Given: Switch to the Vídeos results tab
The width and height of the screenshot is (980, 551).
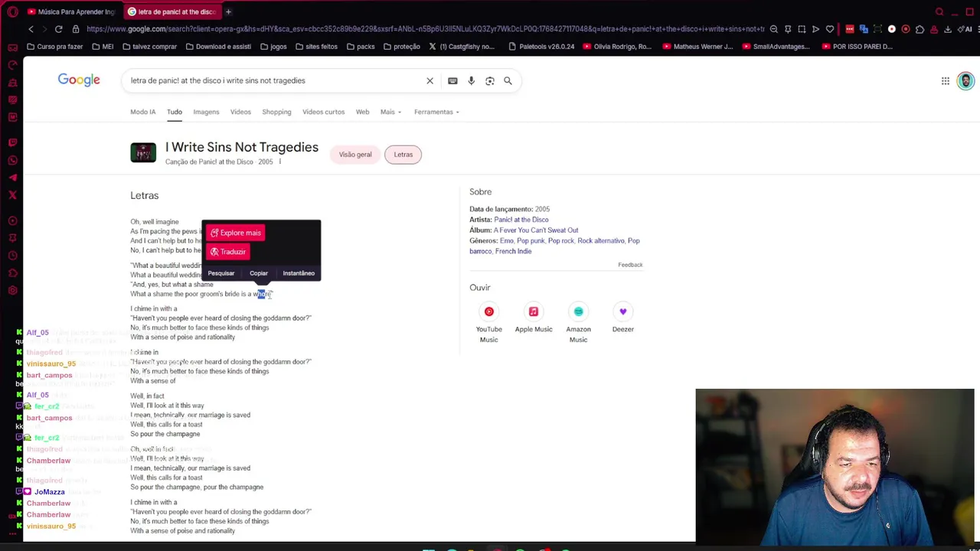Looking at the screenshot, I should 240,112.
